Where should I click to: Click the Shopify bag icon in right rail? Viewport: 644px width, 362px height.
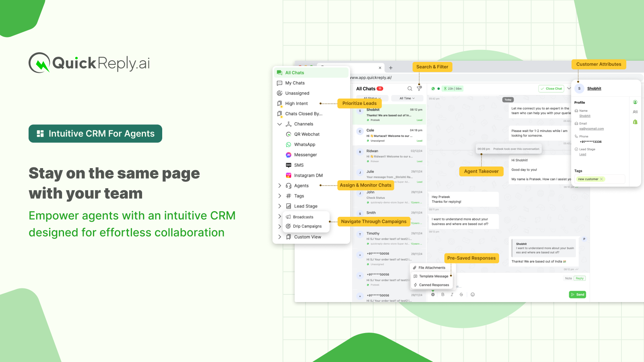point(635,121)
